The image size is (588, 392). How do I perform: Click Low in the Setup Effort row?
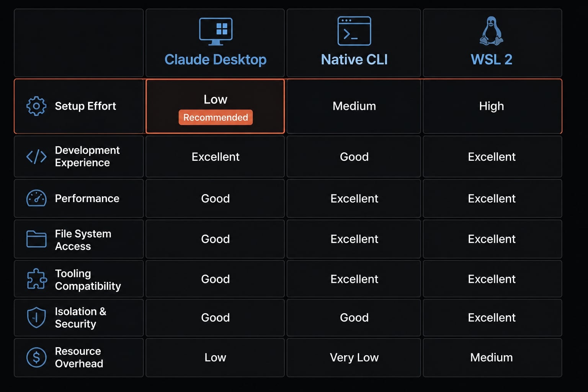tap(216, 100)
